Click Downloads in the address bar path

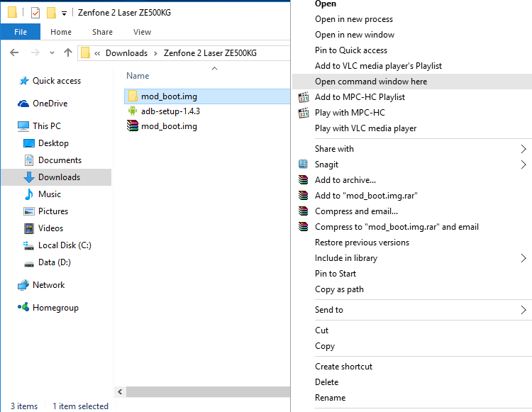click(x=126, y=53)
